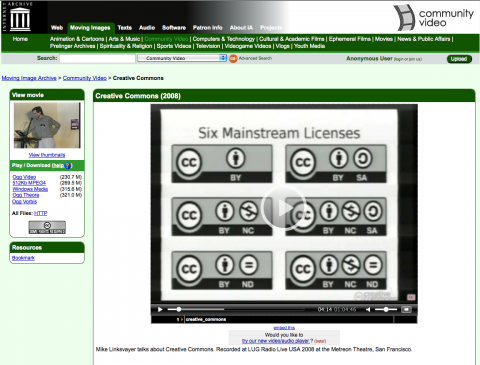The image size is (480, 365).
Task: Go to Videogame Videos category
Action: pos(248,46)
